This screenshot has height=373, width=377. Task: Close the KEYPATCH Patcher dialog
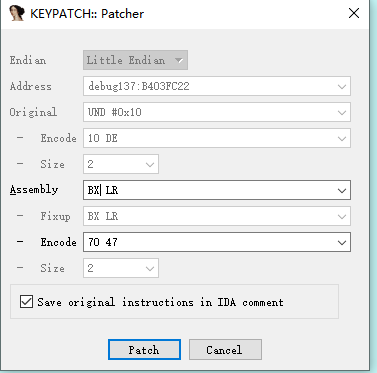(354, 13)
